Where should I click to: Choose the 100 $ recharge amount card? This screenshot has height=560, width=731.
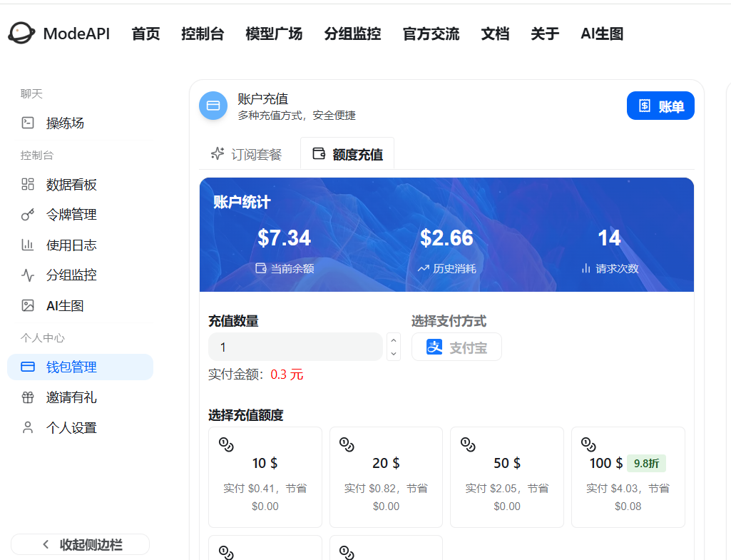(x=628, y=477)
